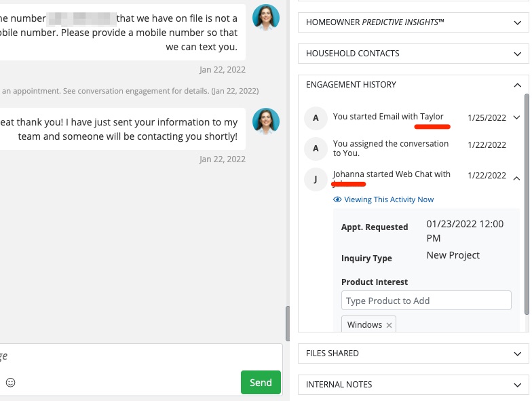
Task: Collapse the Engagement History section
Action: pyautogui.click(x=517, y=85)
